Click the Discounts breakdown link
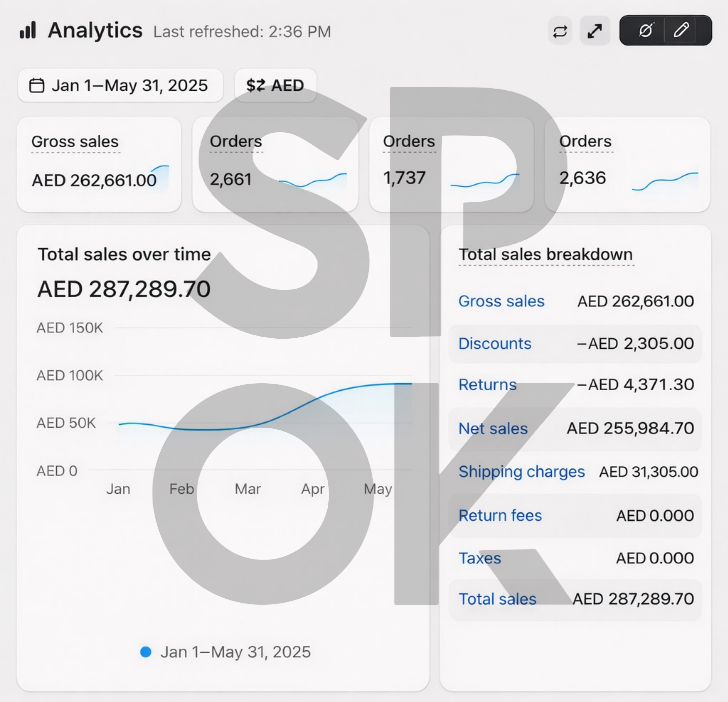This screenshot has width=728, height=702. (x=495, y=343)
